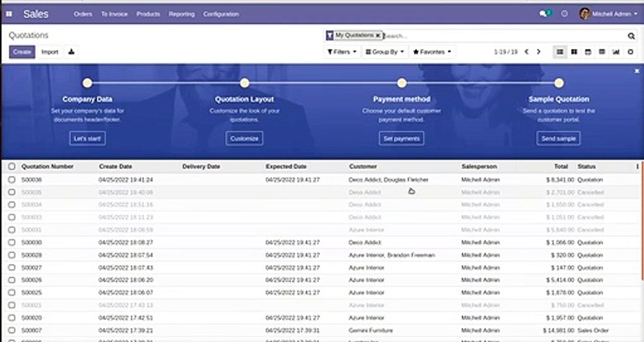The image size is (644, 342).
Task: Click the Sample Quotation step circle
Action: (x=559, y=83)
